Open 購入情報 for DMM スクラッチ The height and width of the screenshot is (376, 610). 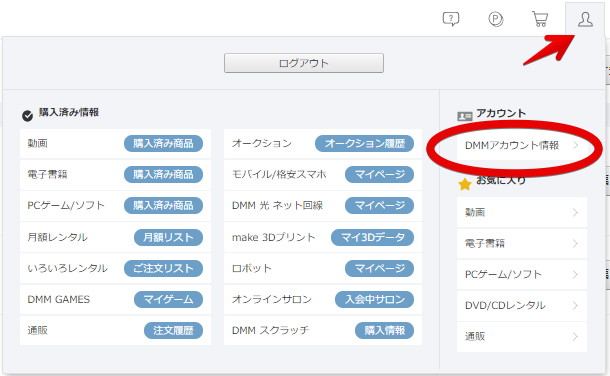pos(384,331)
